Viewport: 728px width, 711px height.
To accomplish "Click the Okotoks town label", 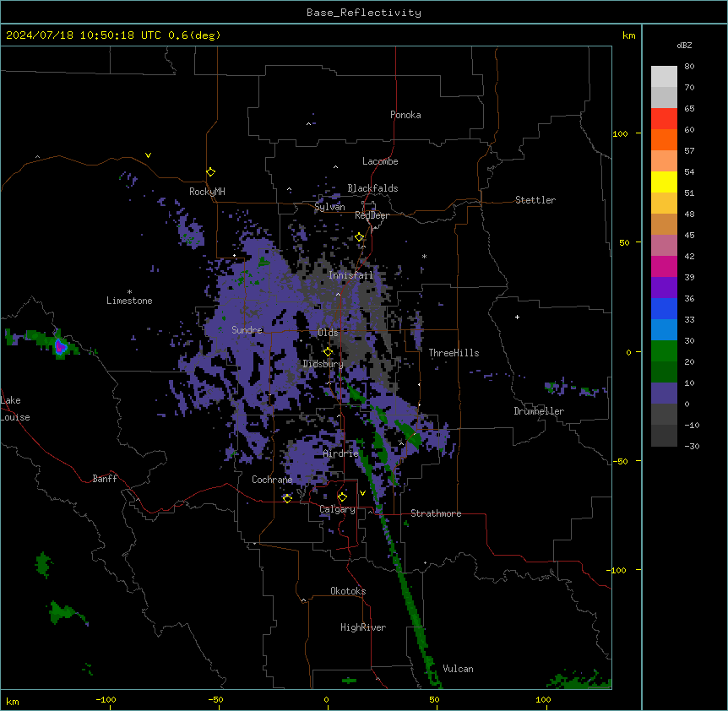I will coord(348,591).
